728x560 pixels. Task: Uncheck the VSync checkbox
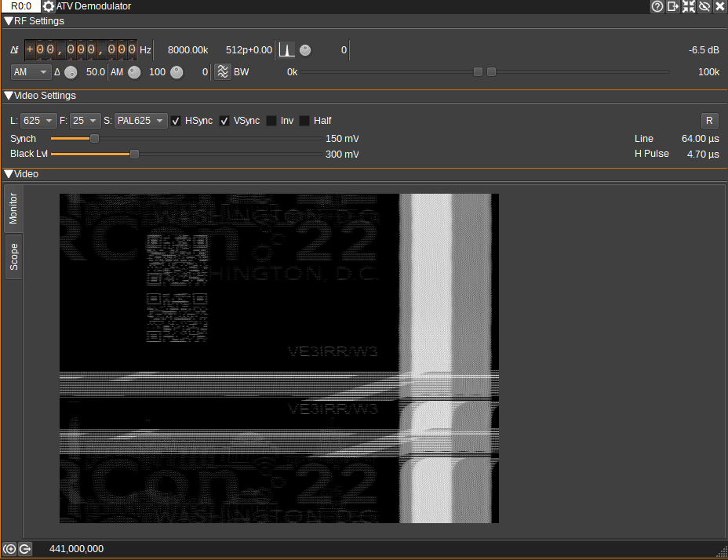[x=224, y=121]
